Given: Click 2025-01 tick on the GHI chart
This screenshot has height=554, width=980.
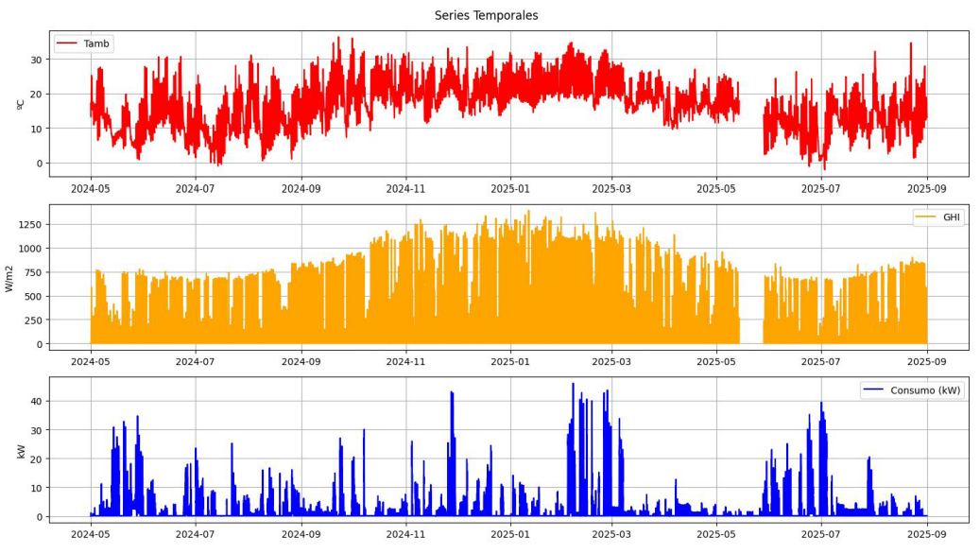Looking at the screenshot, I should pyautogui.click(x=510, y=361).
